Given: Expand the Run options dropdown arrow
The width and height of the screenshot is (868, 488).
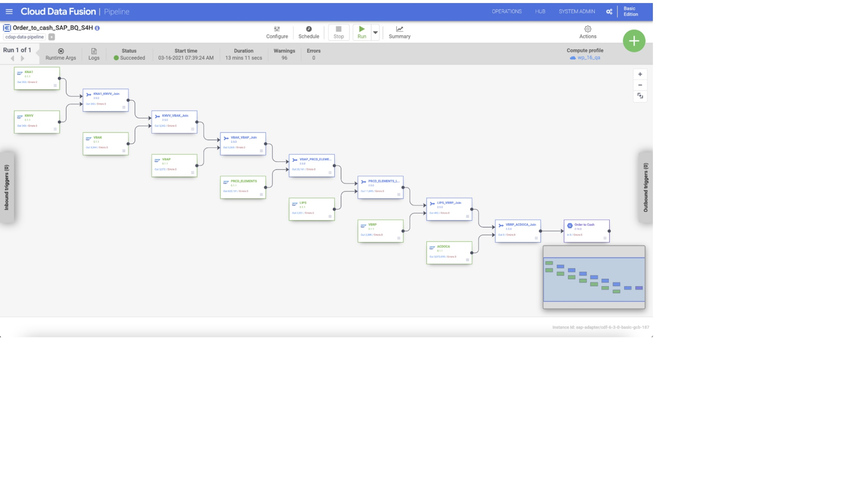Looking at the screenshot, I should [375, 32].
